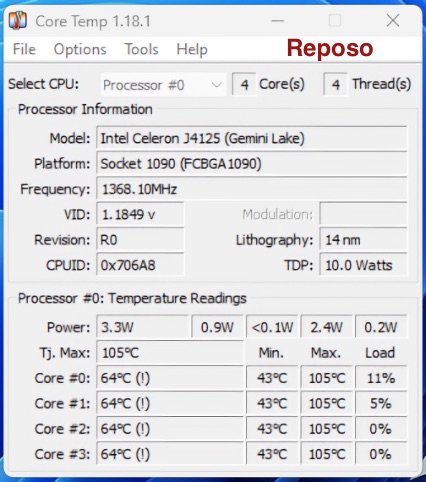Click the Platform field Socket 1090
The height and width of the screenshot is (482, 426).
[252, 164]
